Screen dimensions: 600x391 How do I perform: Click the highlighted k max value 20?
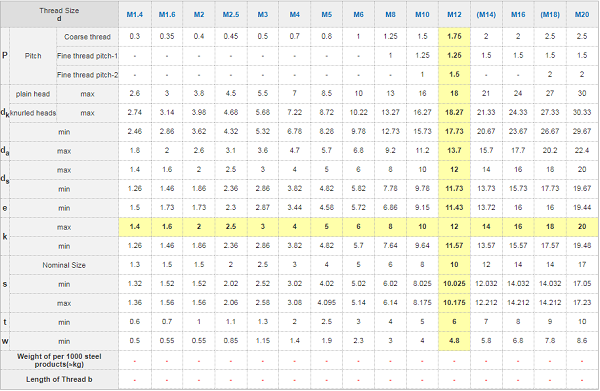(582, 226)
